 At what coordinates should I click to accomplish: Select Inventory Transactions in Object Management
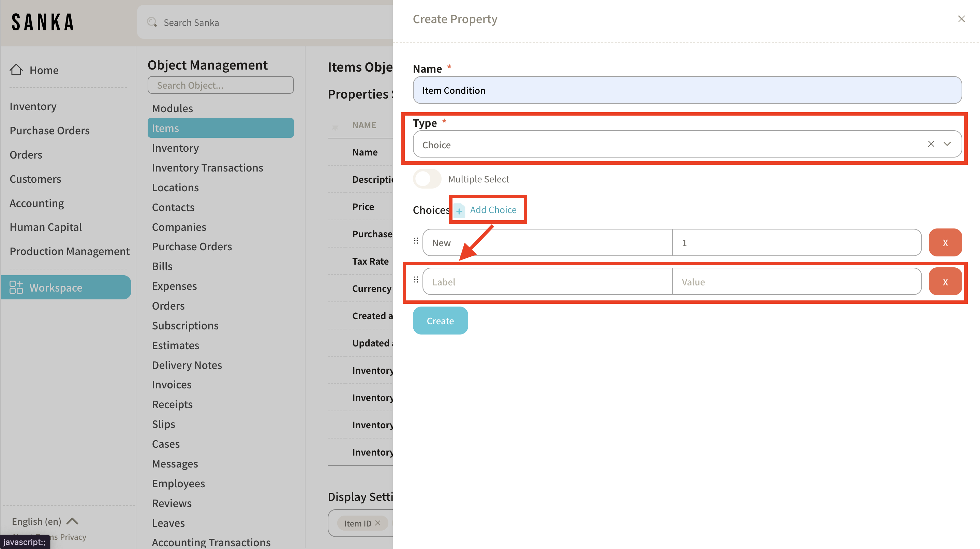pos(207,168)
